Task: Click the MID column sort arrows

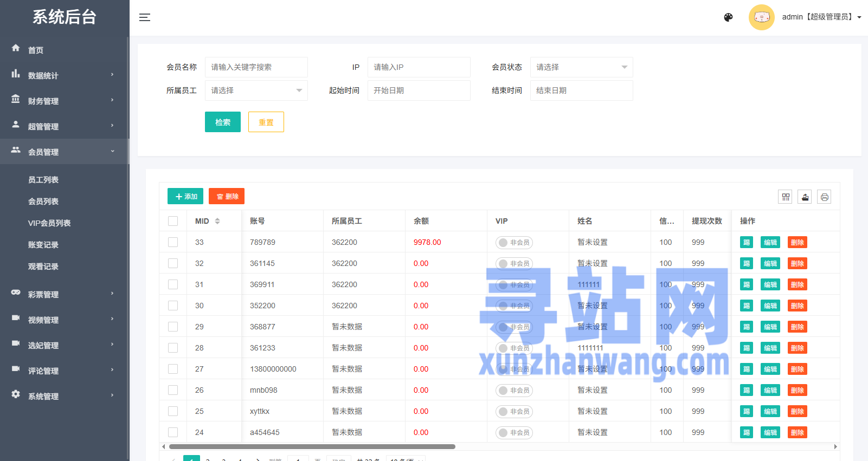Action: click(x=217, y=221)
